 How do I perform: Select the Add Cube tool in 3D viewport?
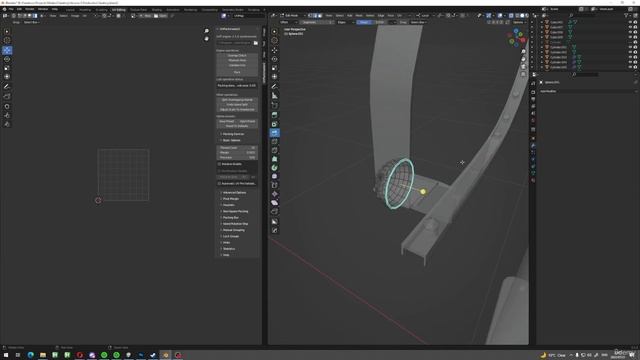click(274, 106)
